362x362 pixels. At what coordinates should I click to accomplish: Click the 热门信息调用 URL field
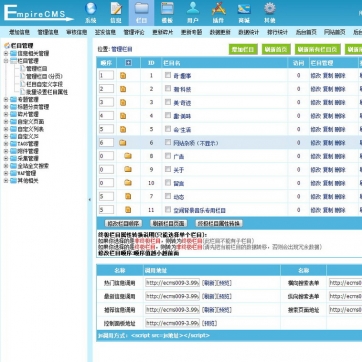(x=172, y=283)
